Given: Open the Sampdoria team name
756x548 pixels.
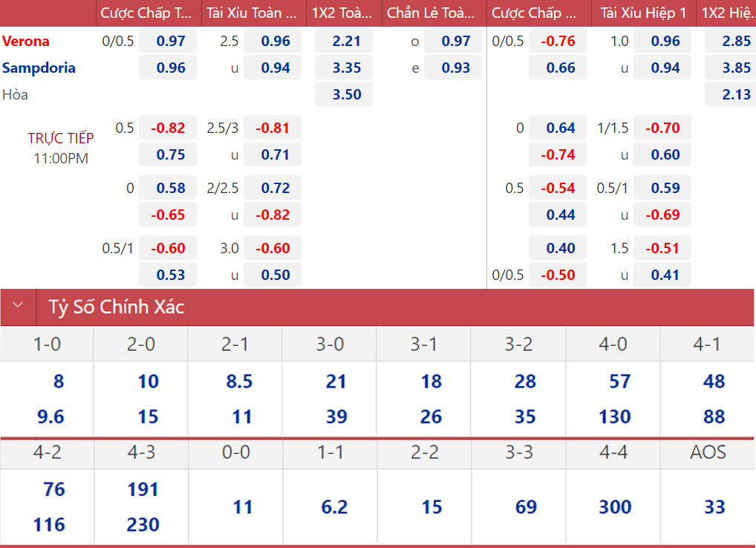Looking at the screenshot, I should tap(39, 68).
